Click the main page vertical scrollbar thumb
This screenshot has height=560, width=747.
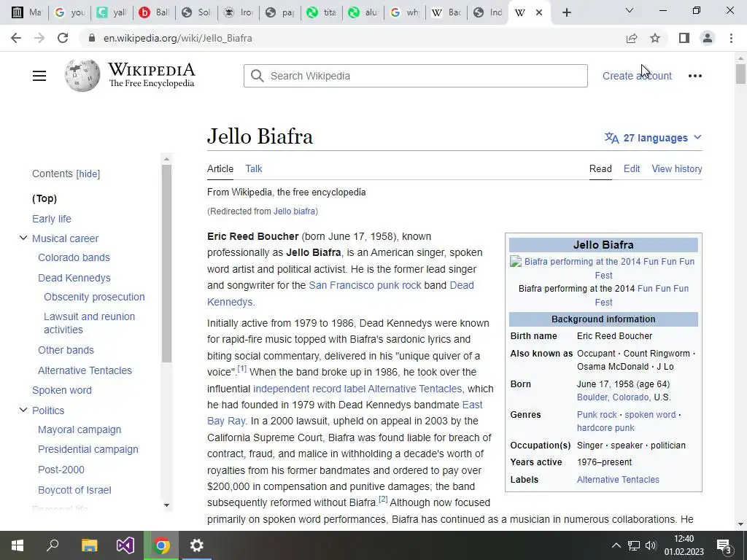point(740,74)
